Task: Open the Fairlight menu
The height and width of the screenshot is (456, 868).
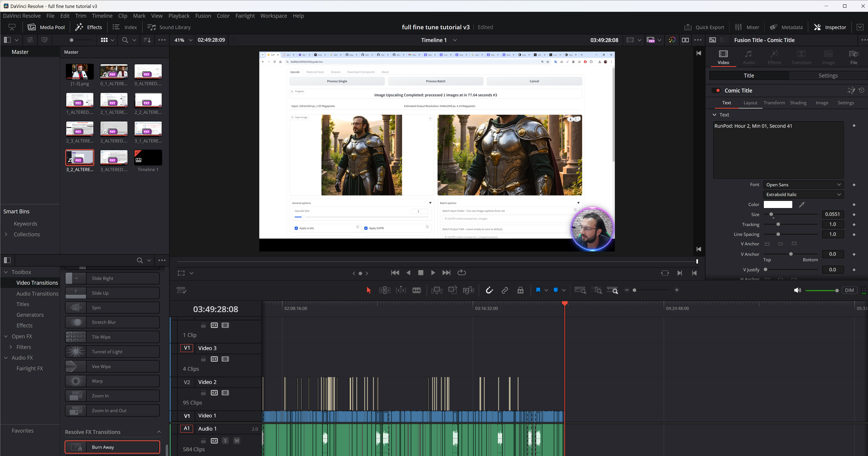Action: coord(245,16)
